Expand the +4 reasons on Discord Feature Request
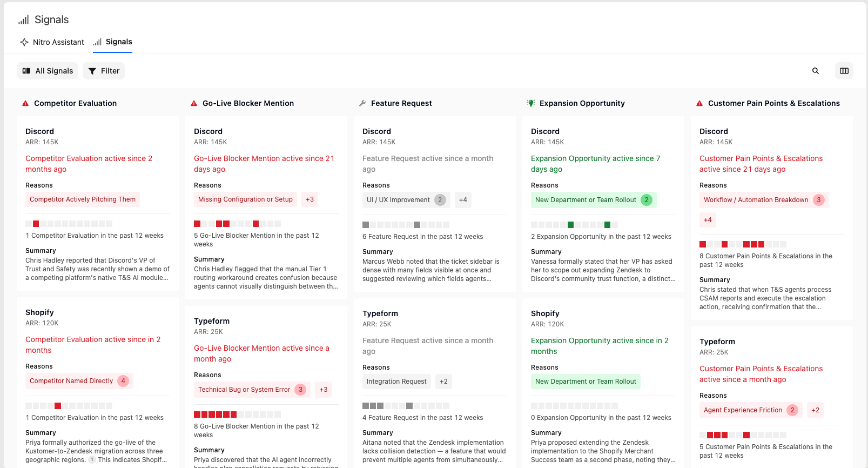Image resolution: width=868 pixels, height=468 pixels. pyautogui.click(x=463, y=200)
